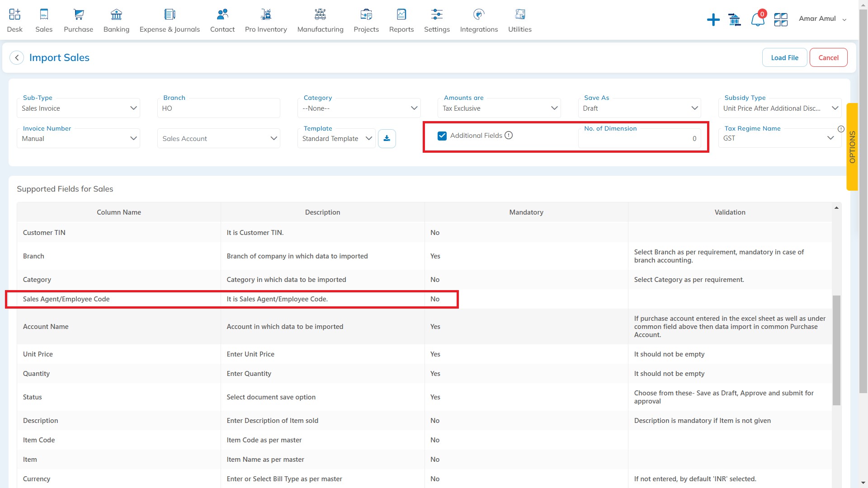This screenshot has width=868, height=488.
Task: Click the Cancel button
Action: click(x=829, y=57)
